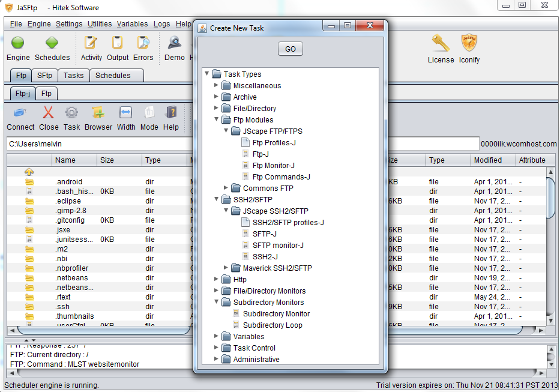
Task: Collapse the JScape FTP/FTPS node
Action: coord(226,131)
